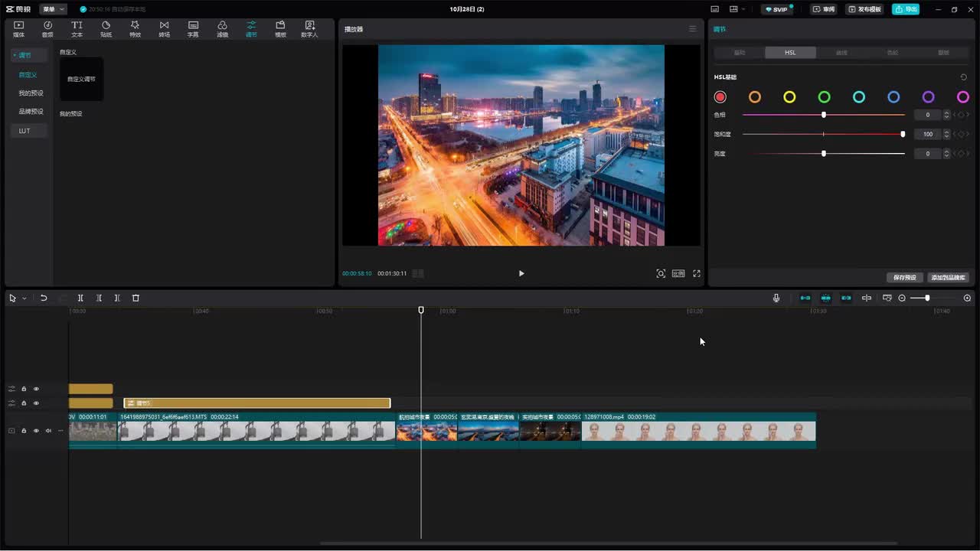
Task: Toggle fullscreen preview in the player
Action: point(697,273)
